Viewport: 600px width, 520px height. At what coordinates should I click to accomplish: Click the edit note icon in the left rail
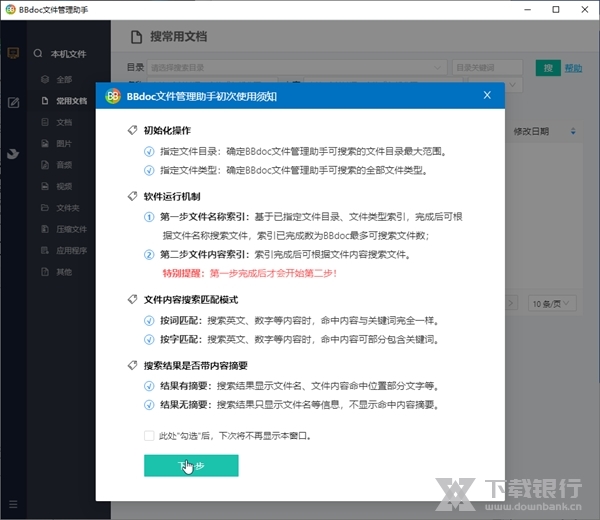pos(13,103)
